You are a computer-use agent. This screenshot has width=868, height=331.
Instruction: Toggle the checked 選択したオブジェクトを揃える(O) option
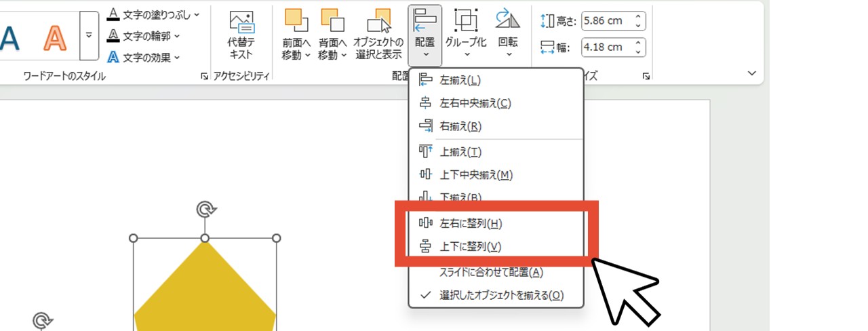[496, 295]
